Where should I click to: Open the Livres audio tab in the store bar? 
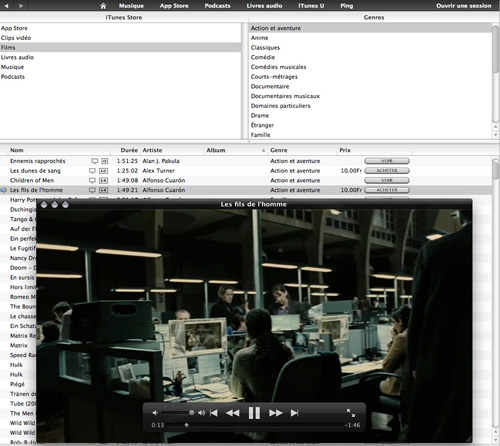(264, 6)
